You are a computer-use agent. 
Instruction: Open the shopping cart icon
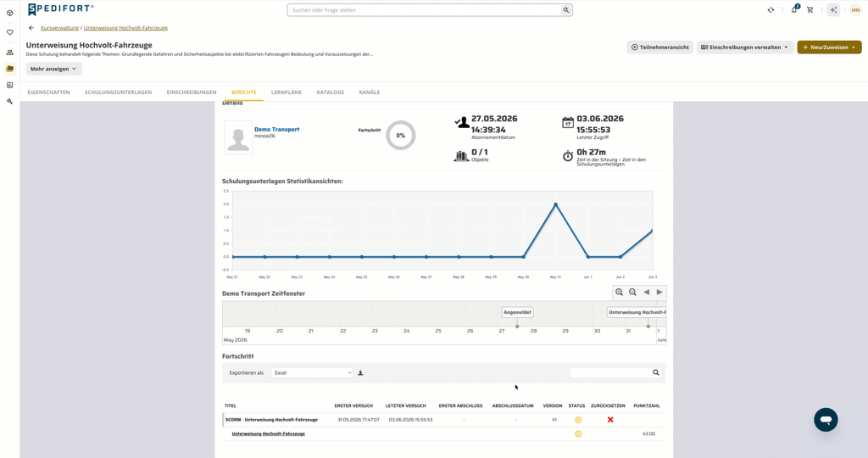point(810,10)
